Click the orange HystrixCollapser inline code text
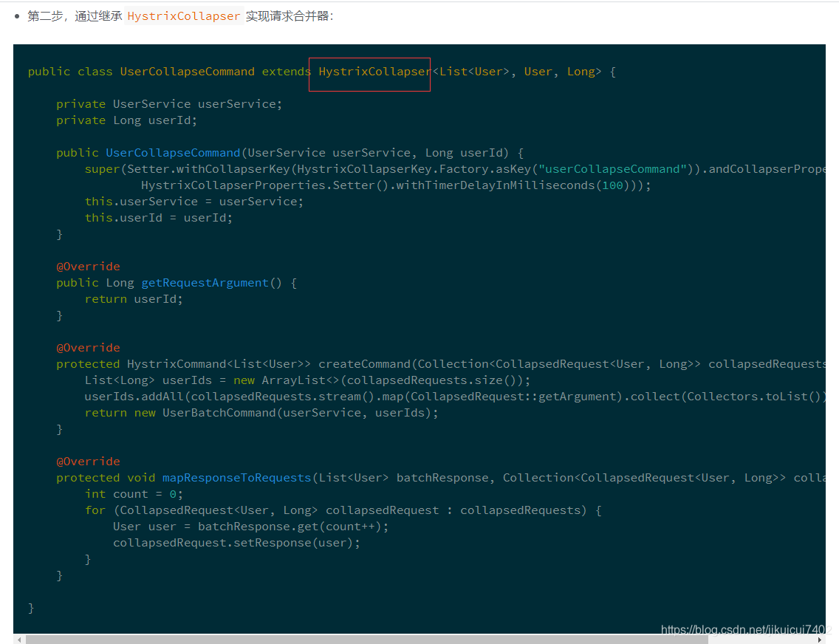 [x=183, y=16]
